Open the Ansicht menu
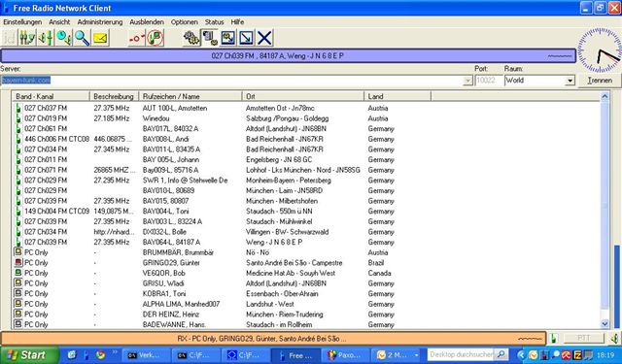 pyautogui.click(x=59, y=22)
